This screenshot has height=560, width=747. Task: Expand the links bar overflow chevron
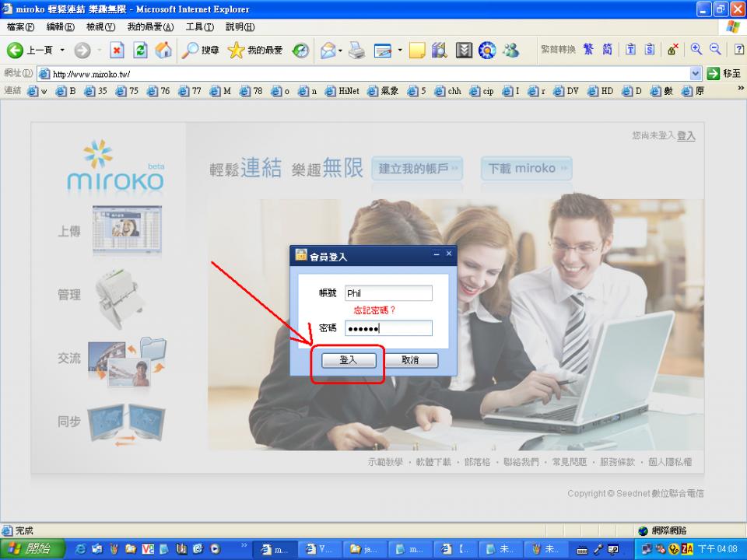pyautogui.click(x=740, y=89)
